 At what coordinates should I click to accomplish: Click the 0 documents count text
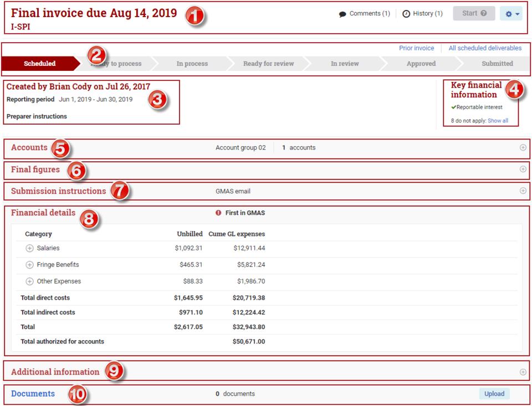point(235,394)
